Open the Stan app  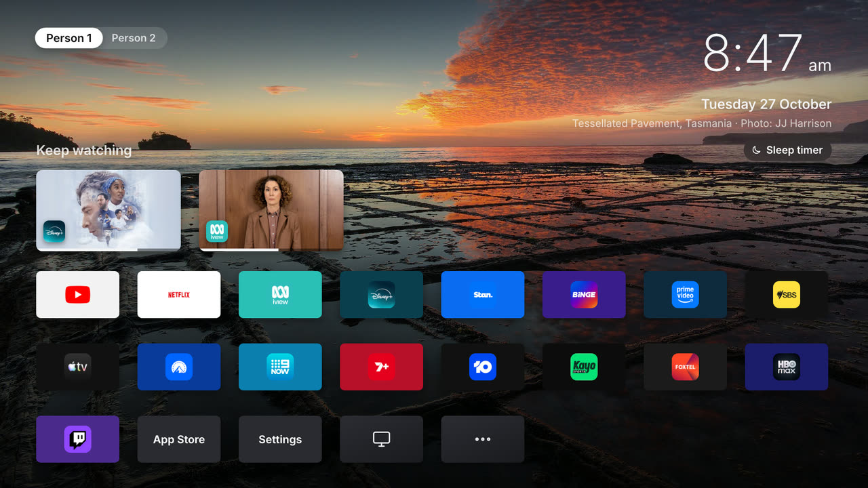(483, 295)
